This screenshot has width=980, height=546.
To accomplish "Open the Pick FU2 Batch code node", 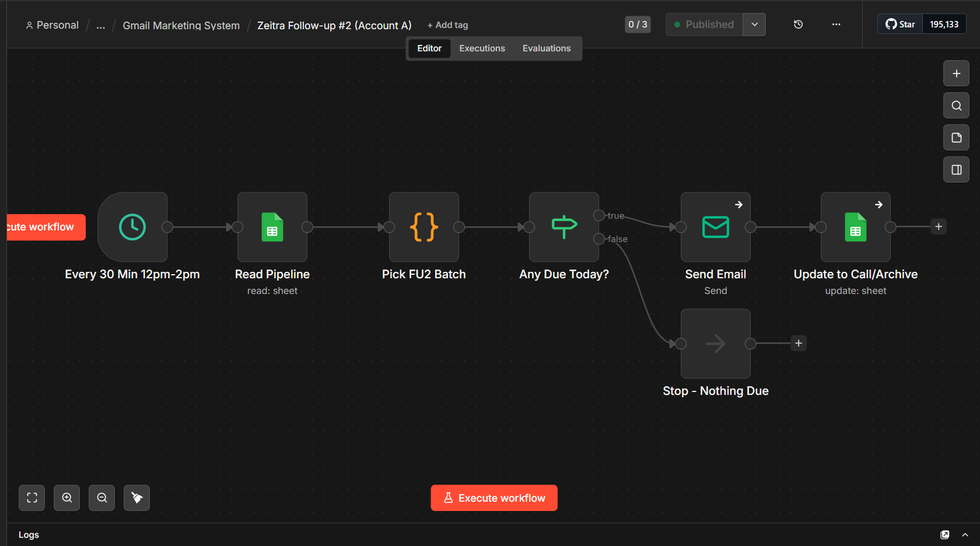I will click(x=424, y=227).
